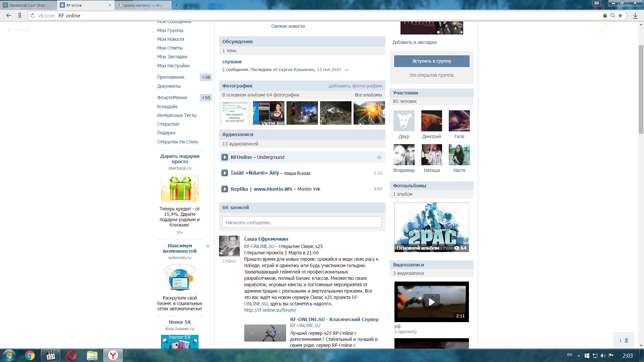Play the рф video thumbnail
644x362 pixels.
(x=432, y=302)
